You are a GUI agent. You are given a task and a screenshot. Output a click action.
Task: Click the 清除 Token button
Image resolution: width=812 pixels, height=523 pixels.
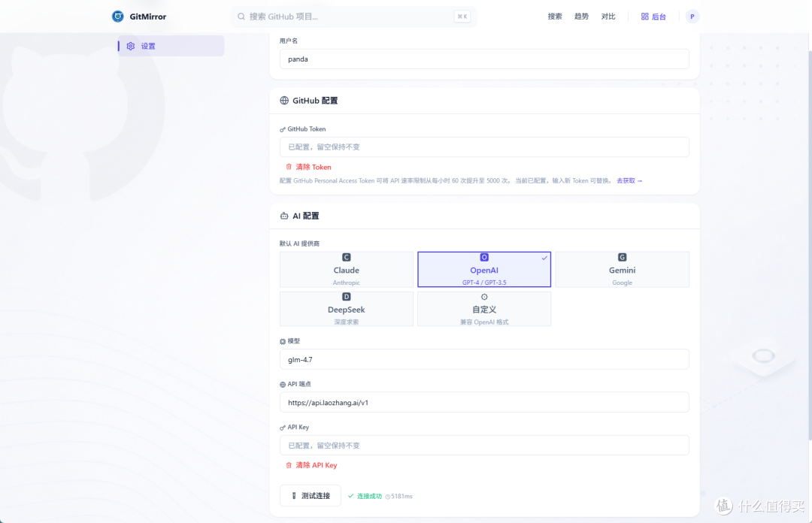(309, 167)
